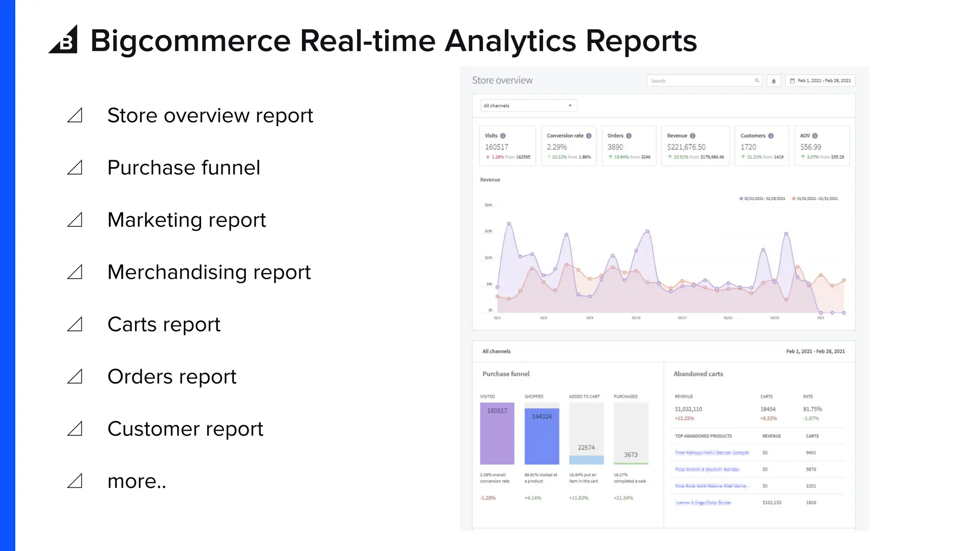Select the AOV $56.99 card

(822, 146)
